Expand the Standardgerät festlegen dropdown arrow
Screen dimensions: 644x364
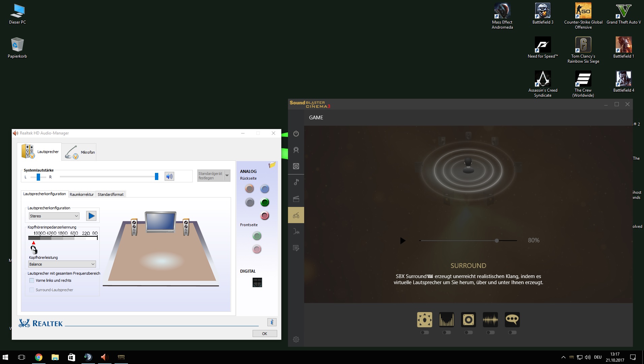coord(227,176)
